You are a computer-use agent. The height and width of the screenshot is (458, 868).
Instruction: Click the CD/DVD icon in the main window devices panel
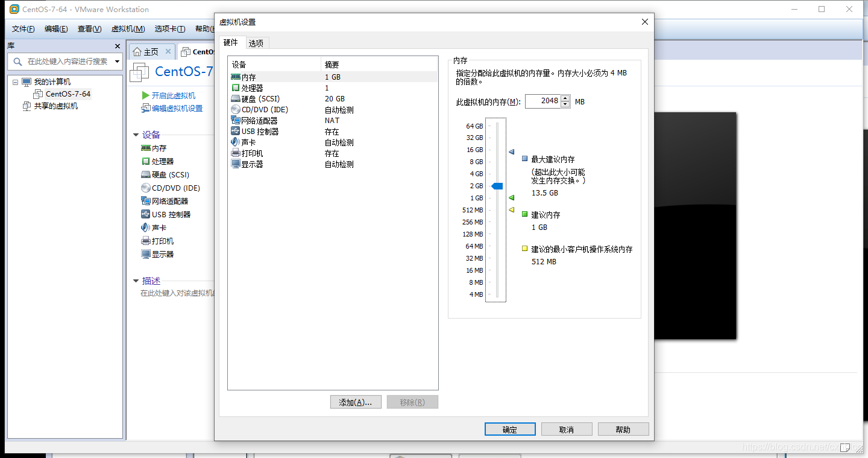click(145, 188)
